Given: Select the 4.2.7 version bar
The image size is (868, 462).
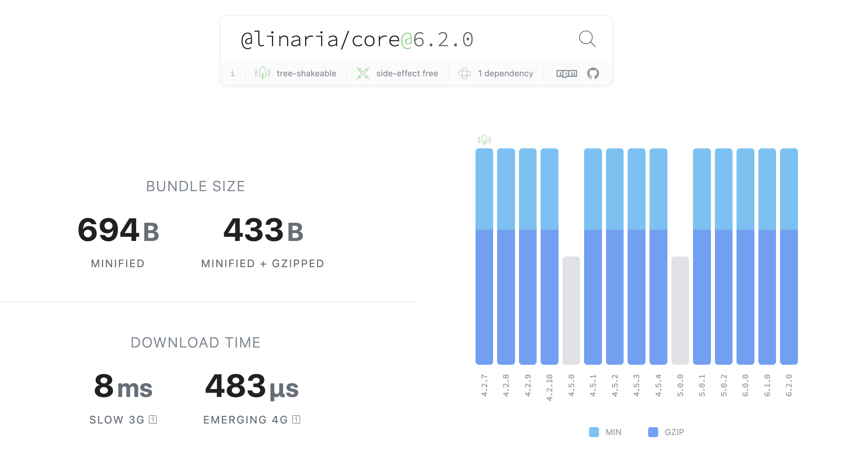Looking at the screenshot, I should click(x=484, y=256).
